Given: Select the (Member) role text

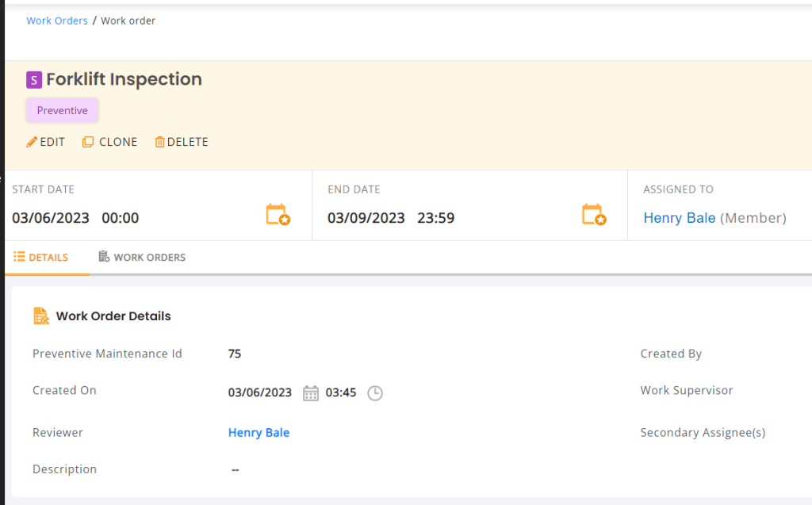Looking at the screenshot, I should point(753,218).
